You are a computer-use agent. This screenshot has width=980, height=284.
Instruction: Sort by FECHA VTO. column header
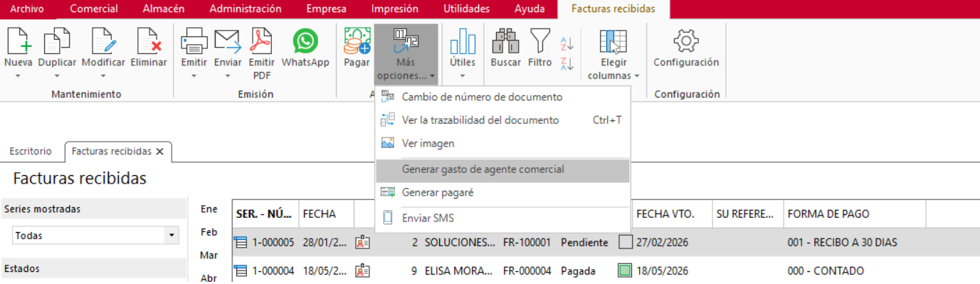click(672, 214)
